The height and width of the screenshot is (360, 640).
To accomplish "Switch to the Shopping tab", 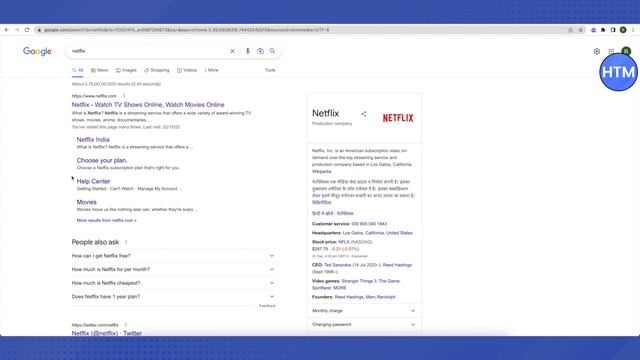I will pyautogui.click(x=157, y=70).
